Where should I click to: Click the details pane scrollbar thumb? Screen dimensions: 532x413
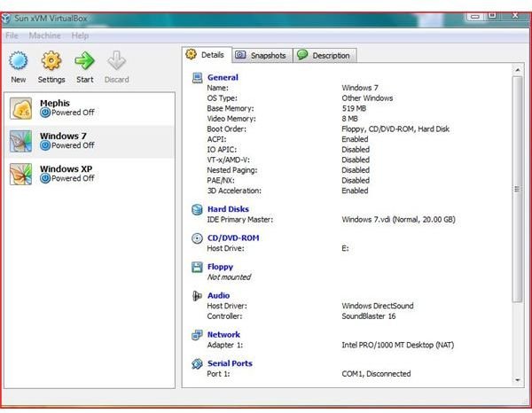pos(518,189)
